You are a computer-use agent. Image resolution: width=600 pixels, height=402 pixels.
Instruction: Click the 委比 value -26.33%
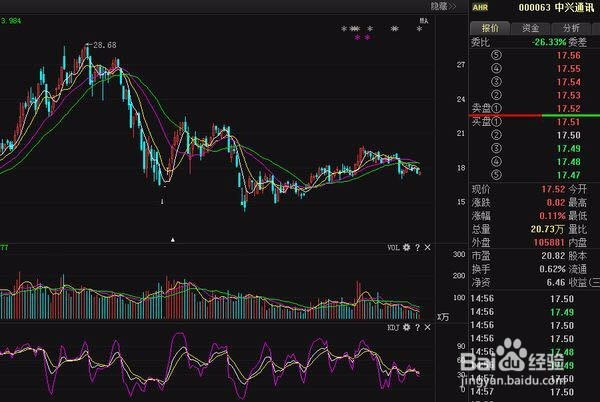tap(549, 42)
